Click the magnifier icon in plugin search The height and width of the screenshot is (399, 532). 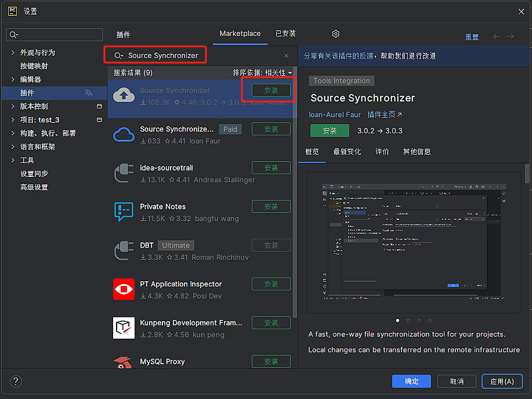click(118, 56)
